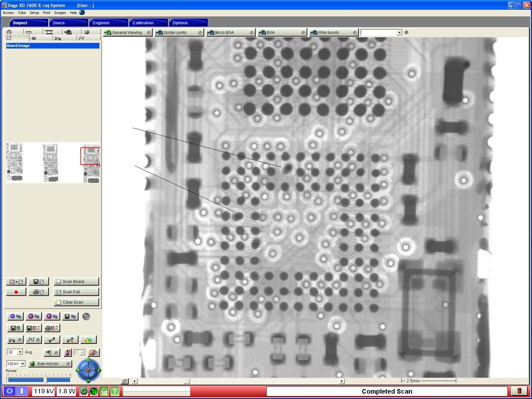The height and width of the screenshot is (399, 532).
Task: Toggle the Sub-micron focus mode
Action: (50, 364)
